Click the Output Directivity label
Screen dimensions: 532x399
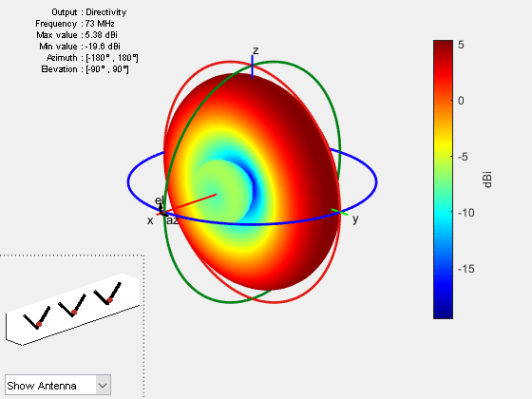pos(89,12)
